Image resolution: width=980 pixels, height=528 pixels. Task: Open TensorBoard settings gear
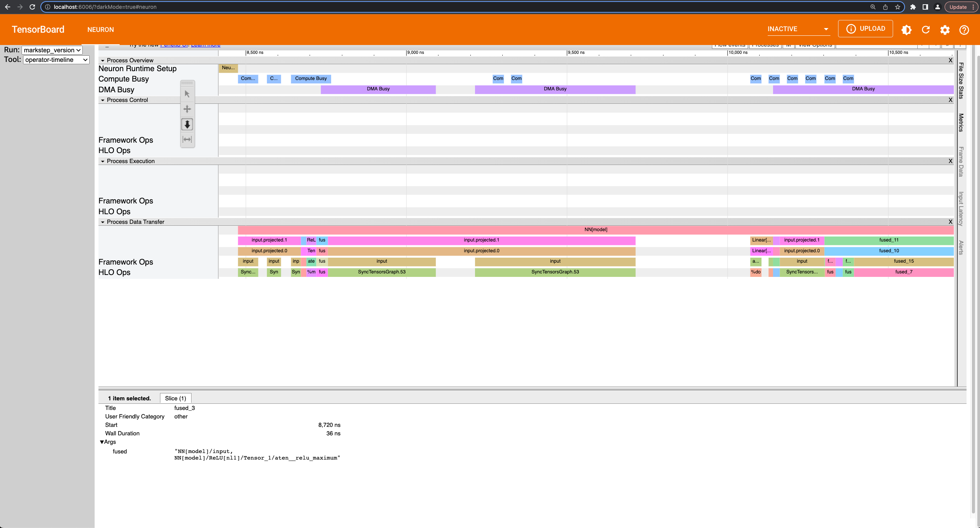tap(945, 30)
